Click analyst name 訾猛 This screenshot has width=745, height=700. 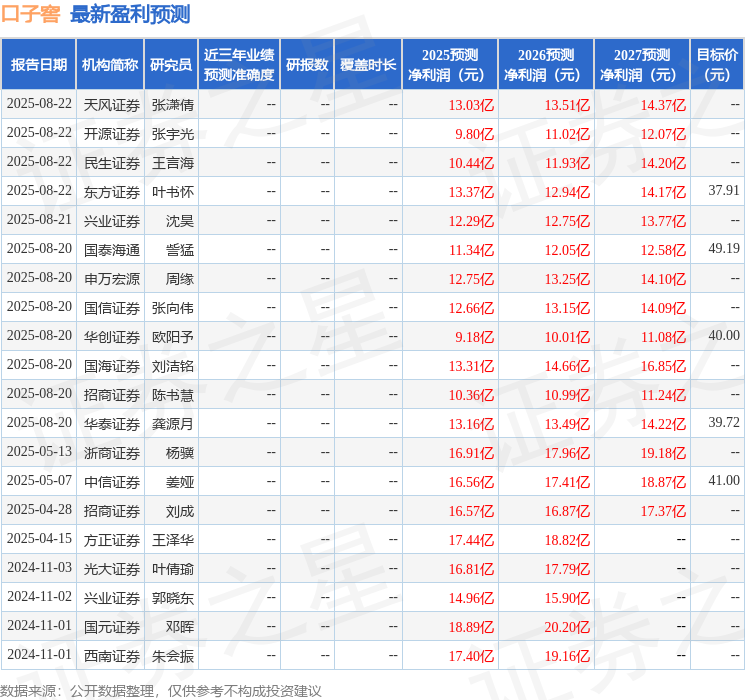point(180,250)
